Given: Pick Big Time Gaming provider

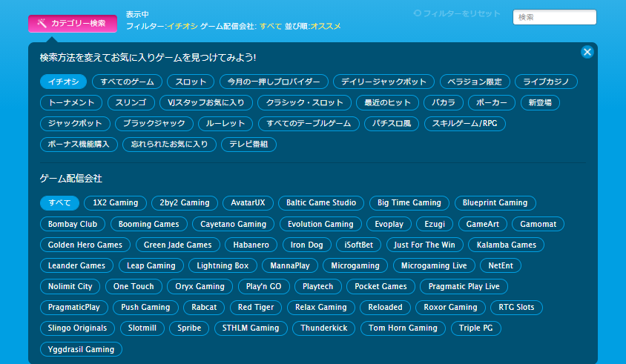Looking at the screenshot, I should pos(409,202).
